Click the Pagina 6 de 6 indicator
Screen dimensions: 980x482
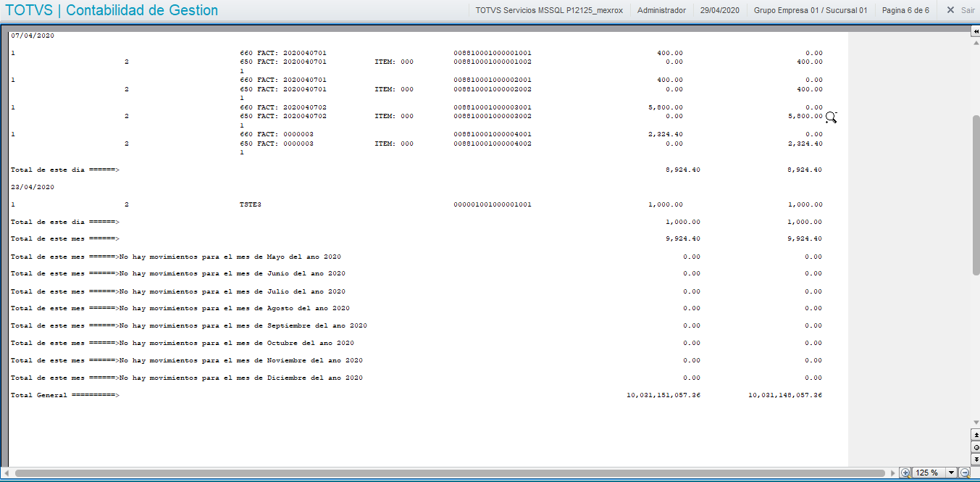pos(905,10)
